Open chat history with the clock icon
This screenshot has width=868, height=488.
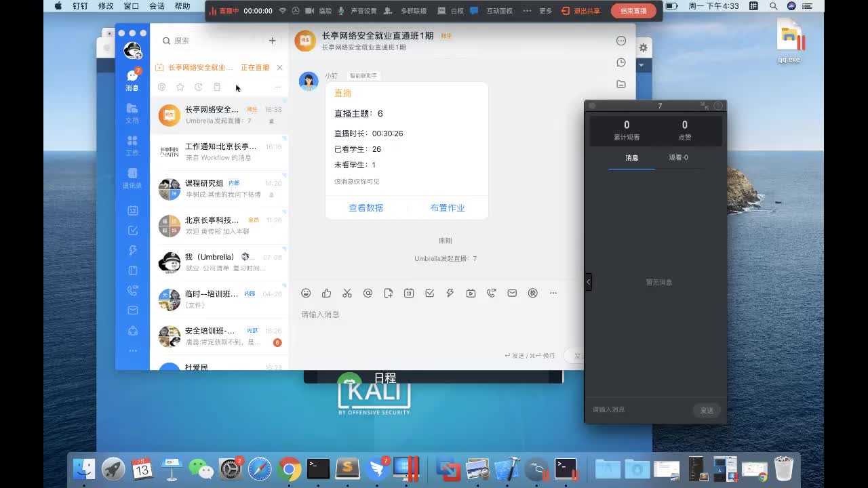tap(621, 62)
